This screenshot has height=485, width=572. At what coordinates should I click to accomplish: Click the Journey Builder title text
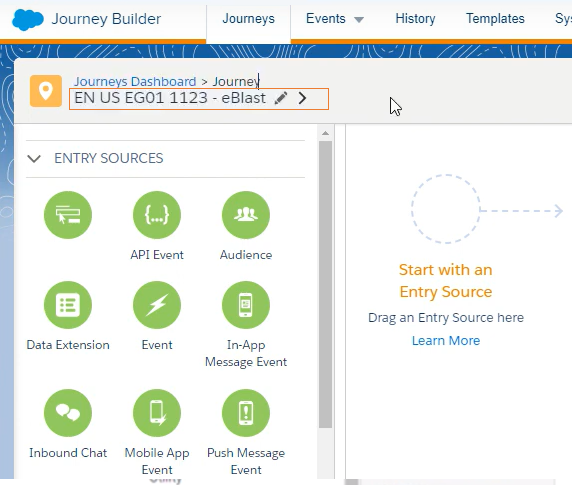pos(106,19)
